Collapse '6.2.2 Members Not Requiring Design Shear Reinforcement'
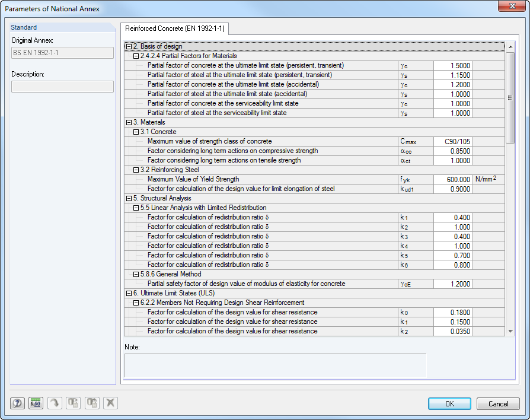530x420 pixels. [x=136, y=303]
